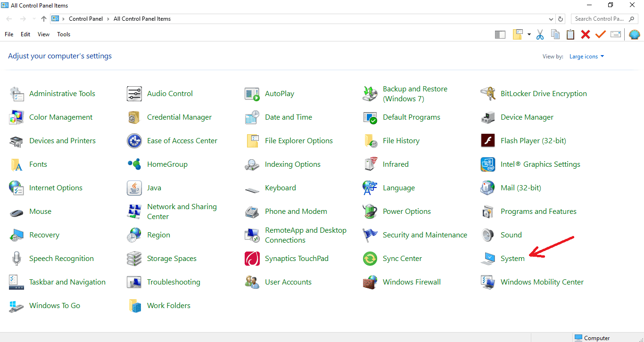This screenshot has width=644, height=342.
Task: Open Windows Mobility Center
Action: pyautogui.click(x=532, y=282)
